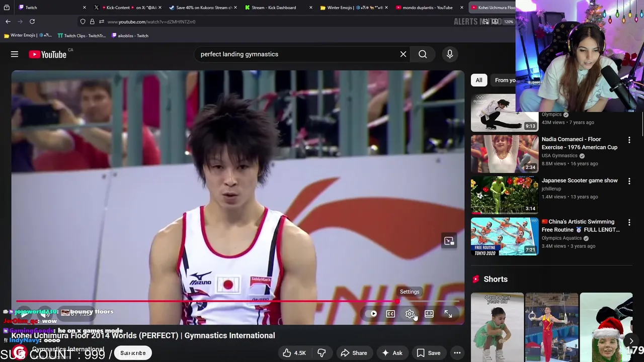Enter full screen mode

448,314
